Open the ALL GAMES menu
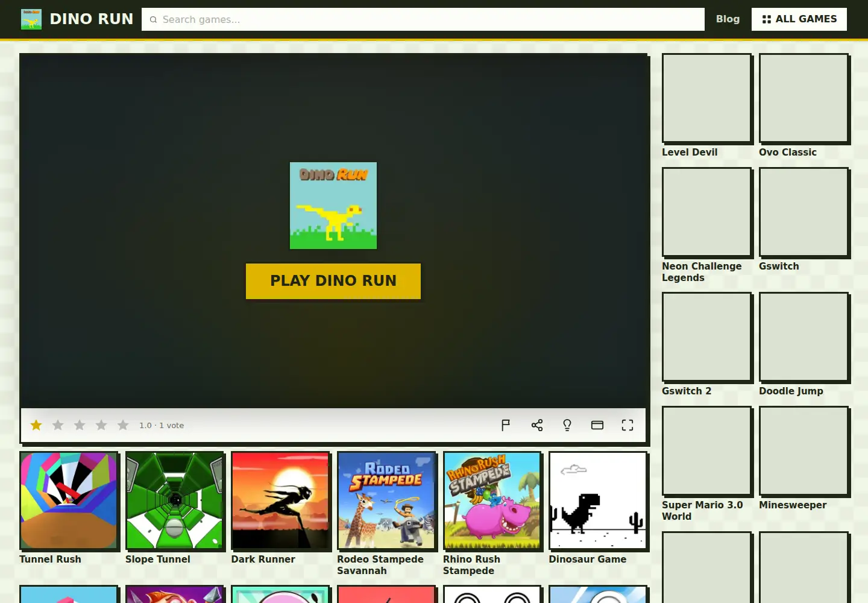The width and height of the screenshot is (868, 603). click(x=799, y=19)
